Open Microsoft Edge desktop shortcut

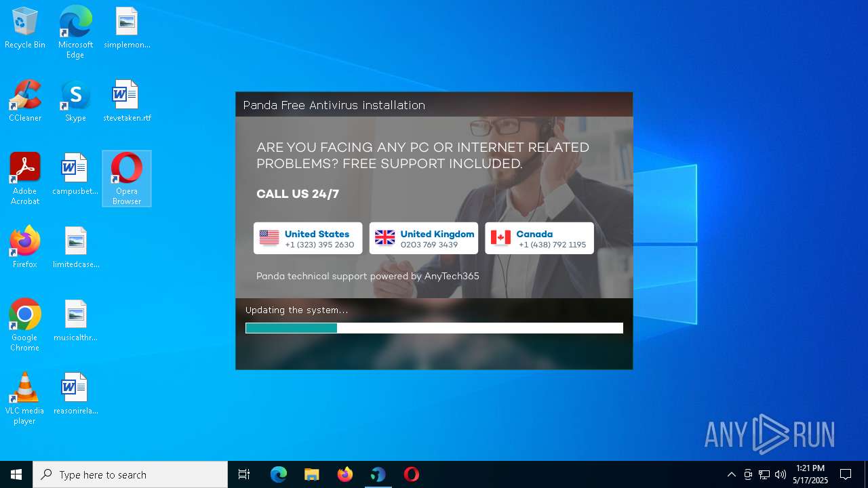tap(75, 32)
